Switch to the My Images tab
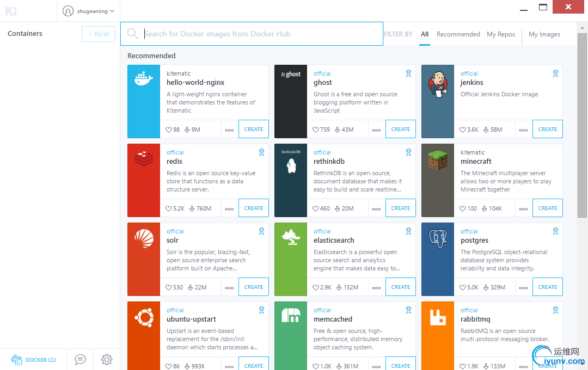 click(x=544, y=34)
